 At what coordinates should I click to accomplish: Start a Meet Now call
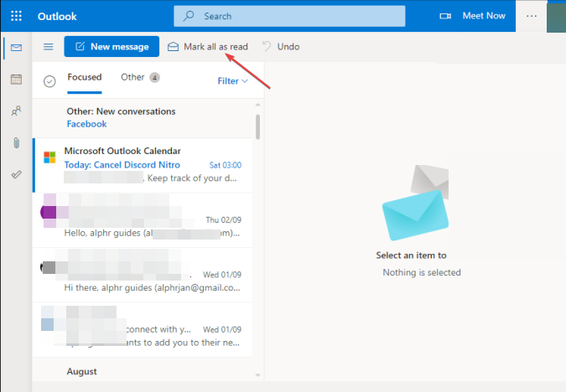point(484,16)
